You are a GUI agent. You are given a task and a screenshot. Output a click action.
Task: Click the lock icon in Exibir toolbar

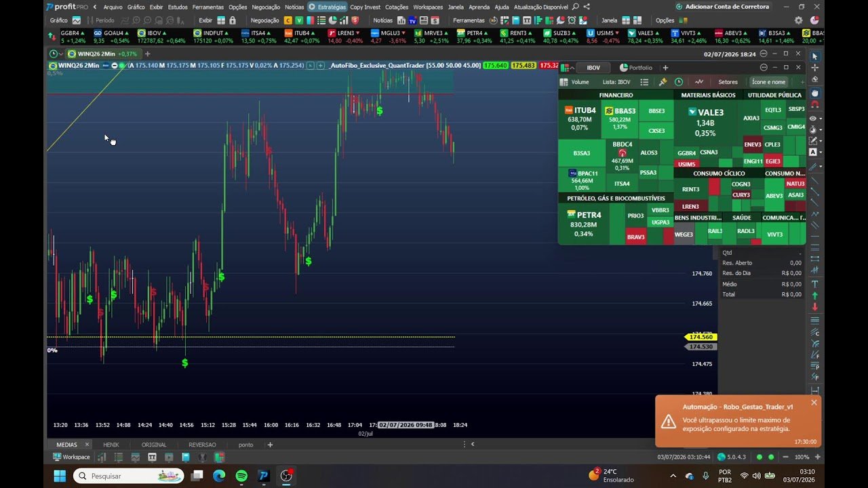[232, 20]
